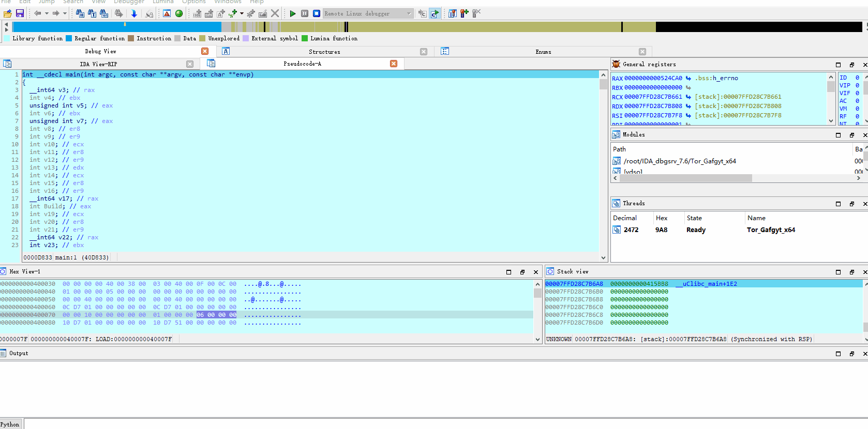This screenshot has height=429, width=868.
Task: Click __uClibc_main+1E2 in Stack view
Action: click(706, 284)
